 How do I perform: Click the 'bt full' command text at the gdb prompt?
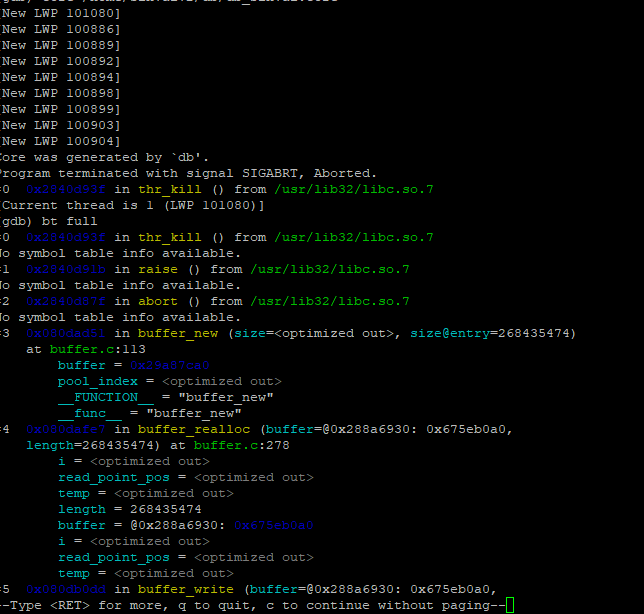tap(69, 221)
